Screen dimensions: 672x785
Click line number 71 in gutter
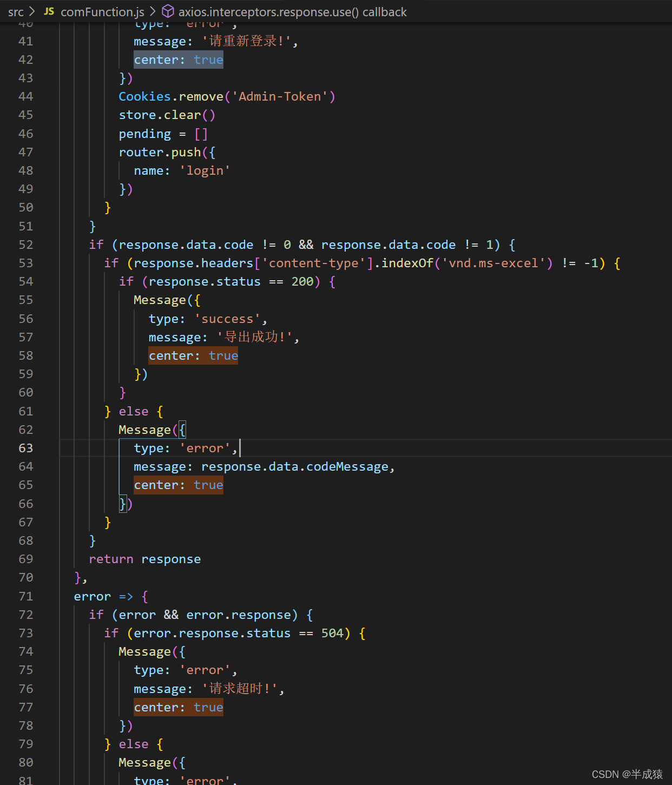26,596
